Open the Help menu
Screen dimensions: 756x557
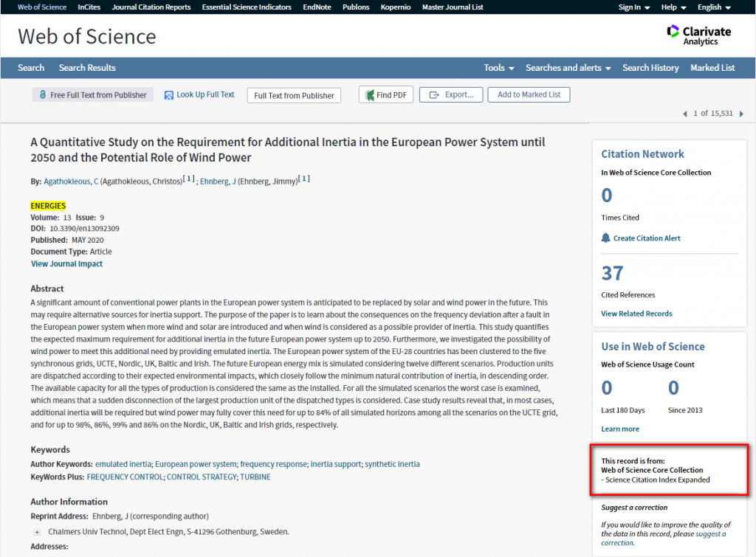[x=673, y=7]
